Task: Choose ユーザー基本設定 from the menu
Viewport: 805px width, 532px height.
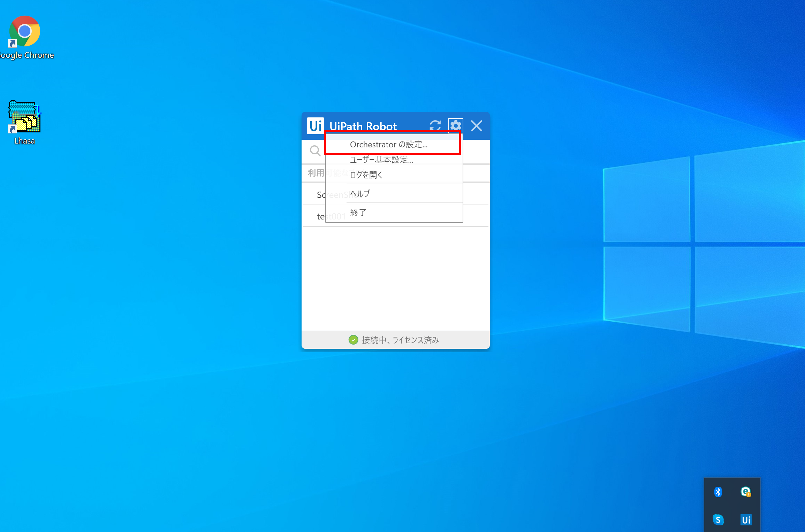Action: [382, 160]
